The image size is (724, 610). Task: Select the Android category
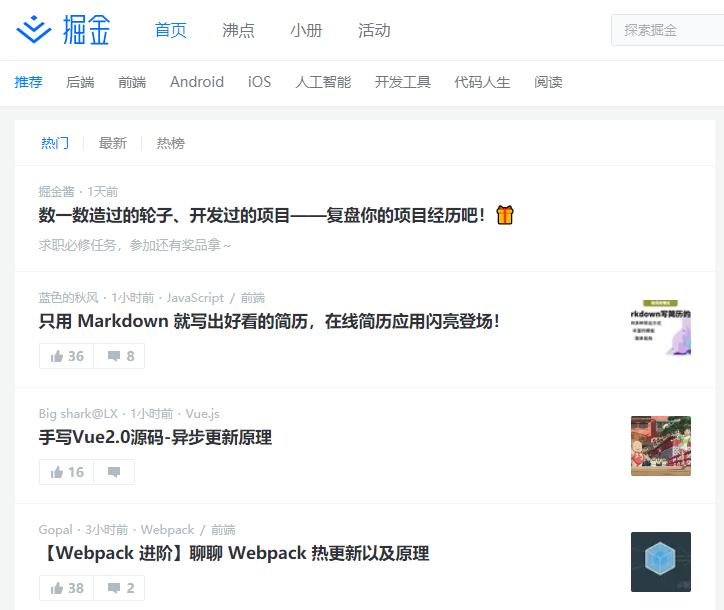pyautogui.click(x=197, y=82)
